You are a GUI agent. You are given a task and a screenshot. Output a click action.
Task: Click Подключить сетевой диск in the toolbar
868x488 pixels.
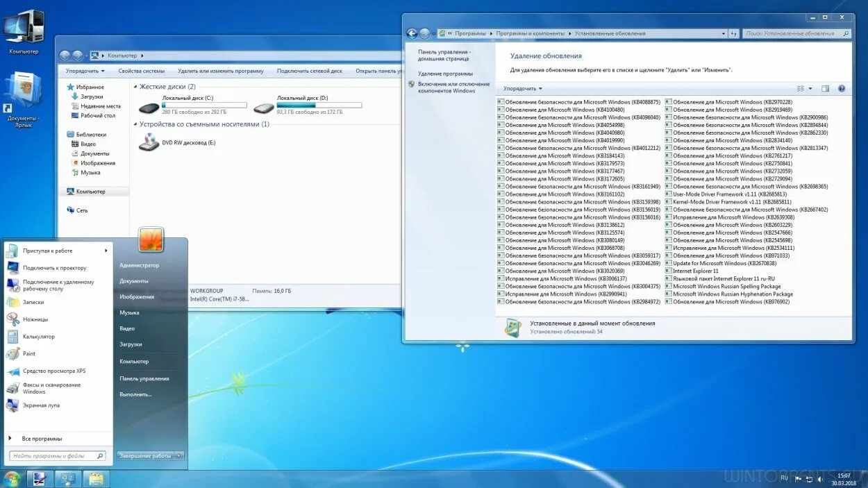[310, 71]
